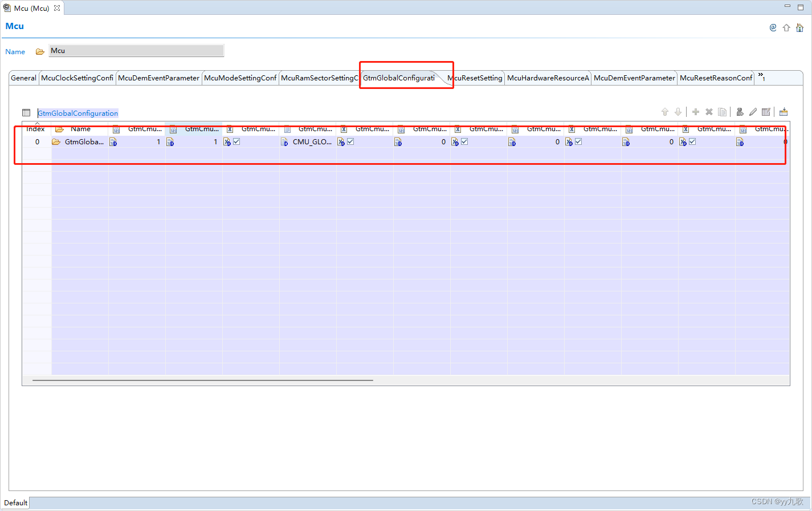Open the McuResetReasonConf tab
This screenshot has height=511, width=812.
[716, 78]
